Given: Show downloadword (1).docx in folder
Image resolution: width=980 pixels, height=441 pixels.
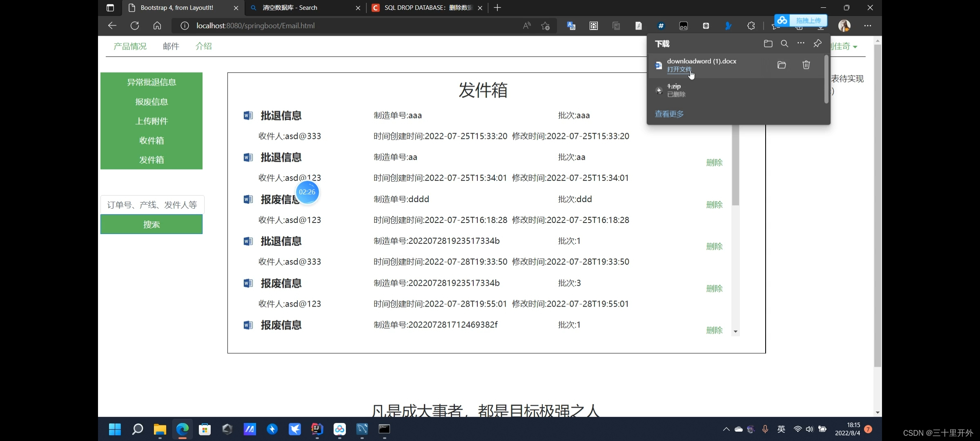Looking at the screenshot, I should click(782, 65).
